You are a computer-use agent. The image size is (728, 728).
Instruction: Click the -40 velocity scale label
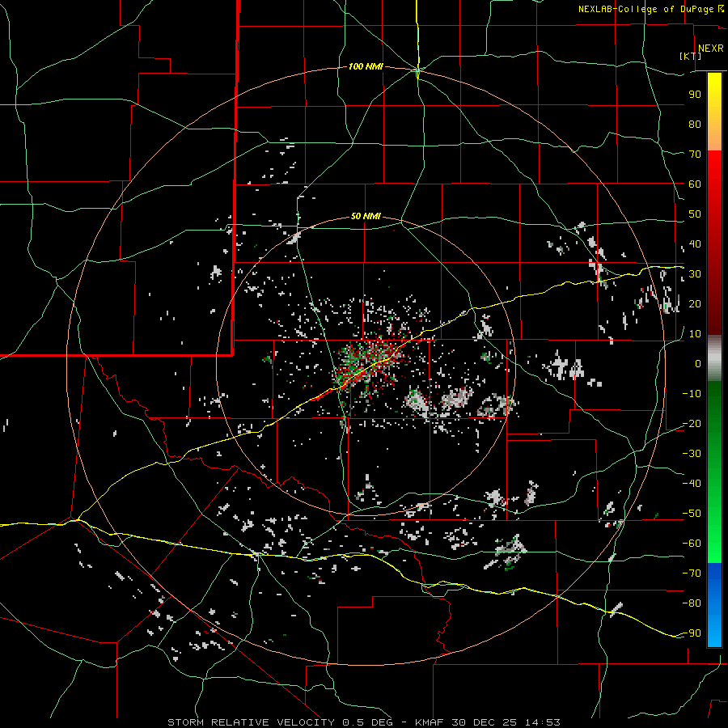(692, 484)
